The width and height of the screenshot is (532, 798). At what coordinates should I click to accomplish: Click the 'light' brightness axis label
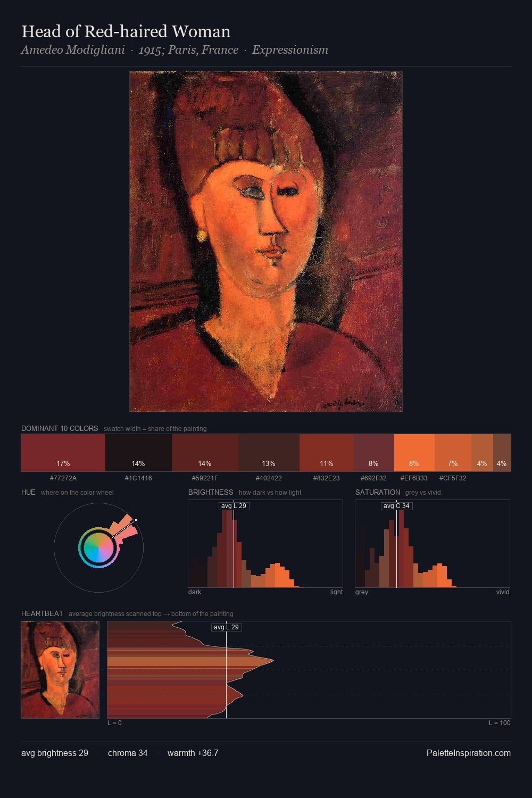[336, 592]
